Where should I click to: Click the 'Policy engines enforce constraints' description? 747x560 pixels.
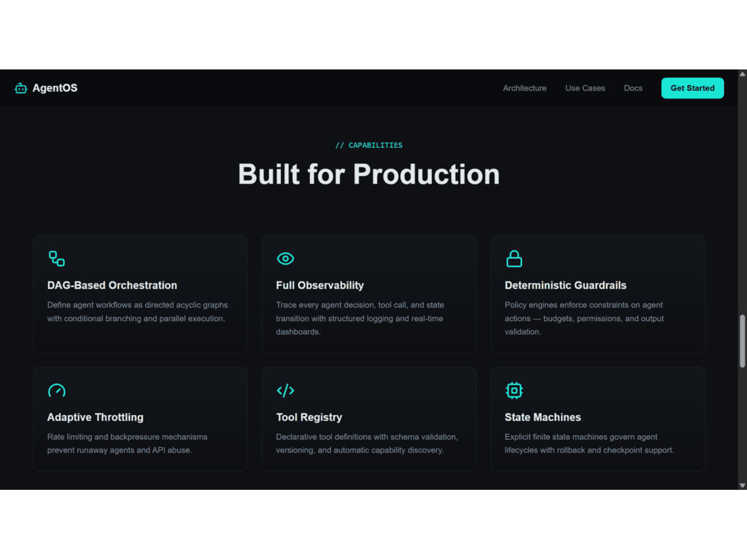584,318
